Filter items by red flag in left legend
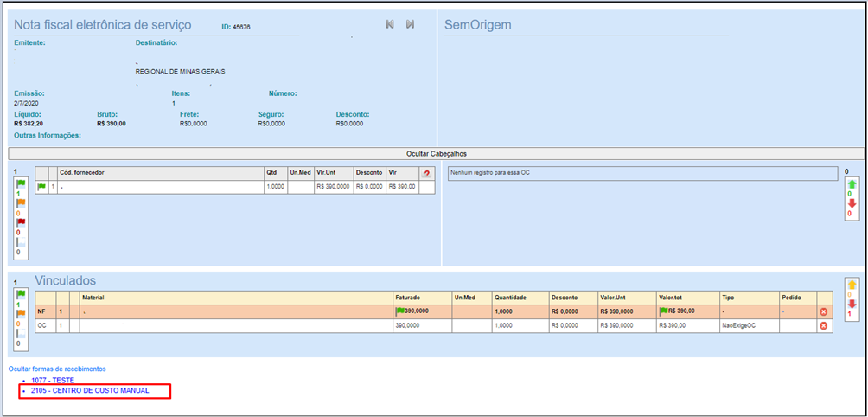Screen dimensions: 868x417 (x=20, y=222)
